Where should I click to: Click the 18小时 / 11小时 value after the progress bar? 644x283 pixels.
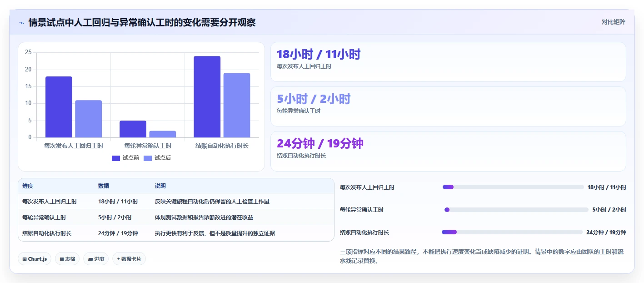click(x=607, y=187)
